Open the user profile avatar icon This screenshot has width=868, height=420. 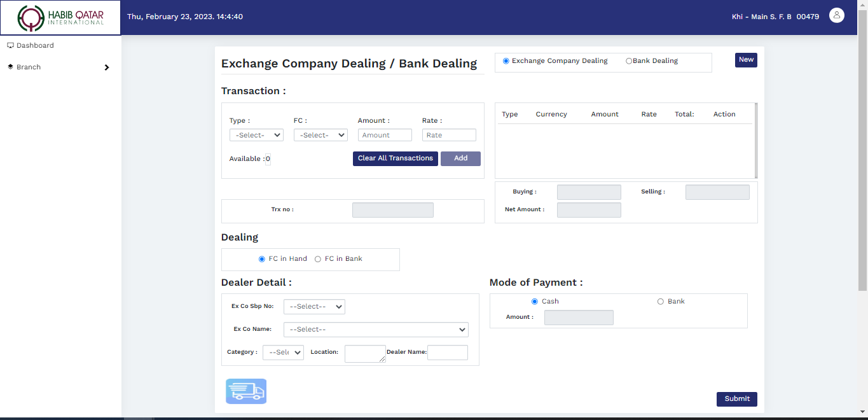pos(837,16)
